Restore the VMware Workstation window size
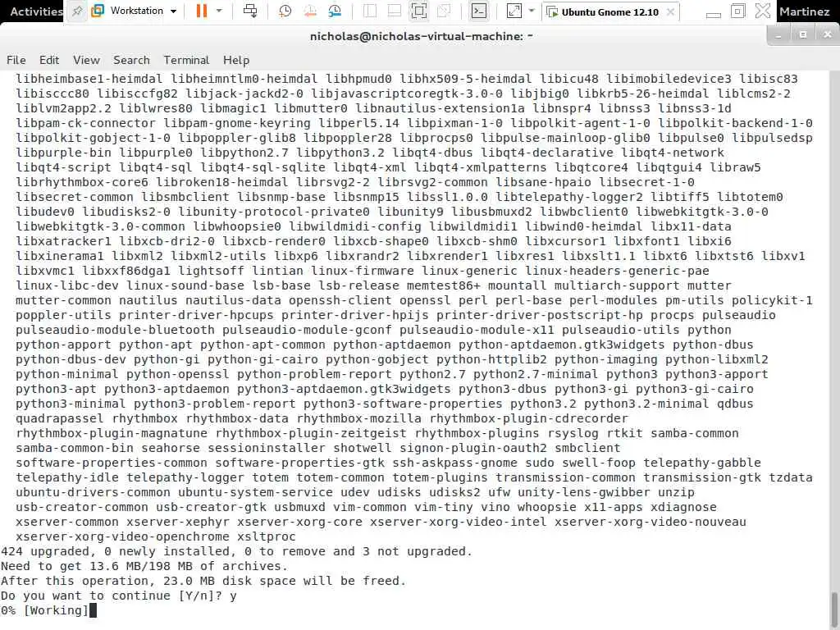 click(738, 11)
